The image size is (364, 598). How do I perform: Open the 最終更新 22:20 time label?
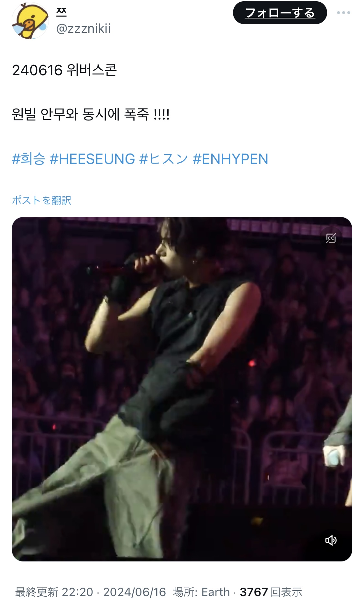tap(54, 592)
